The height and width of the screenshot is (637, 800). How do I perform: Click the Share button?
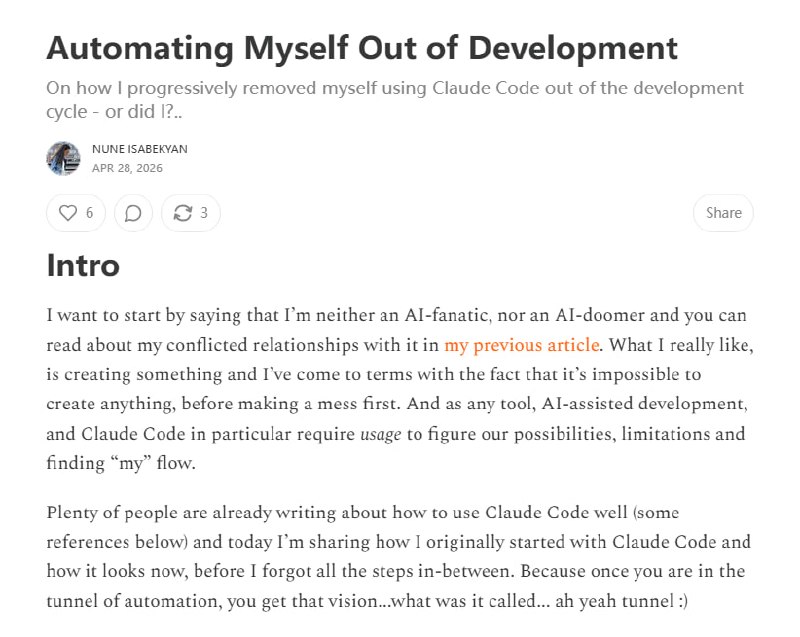723,213
